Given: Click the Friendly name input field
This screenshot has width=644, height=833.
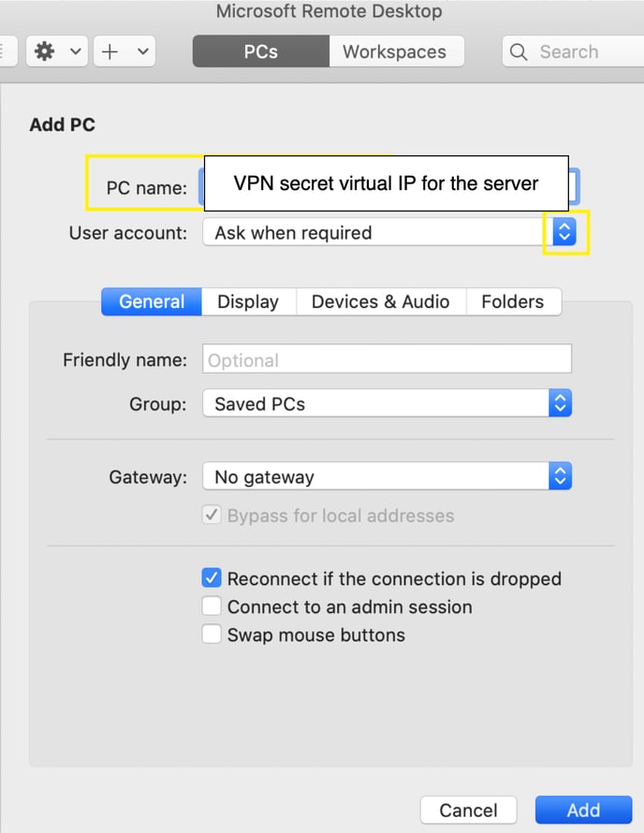Looking at the screenshot, I should point(387,359).
